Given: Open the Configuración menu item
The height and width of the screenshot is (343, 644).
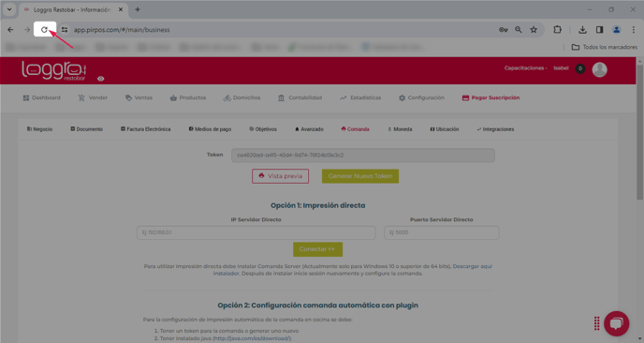Looking at the screenshot, I should point(421,97).
